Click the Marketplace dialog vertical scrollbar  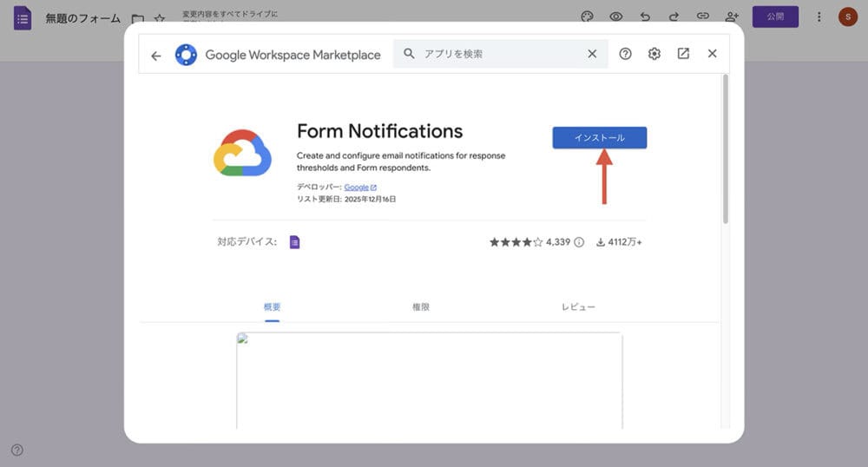tap(726, 148)
